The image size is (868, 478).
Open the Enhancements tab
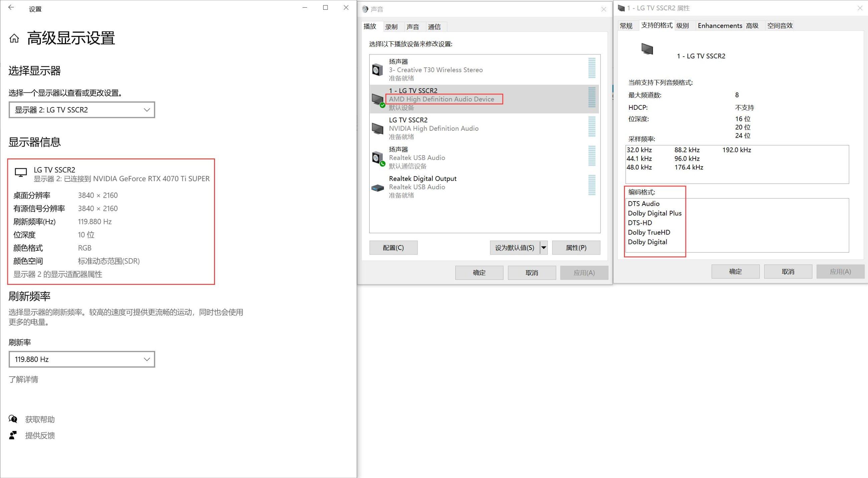click(720, 26)
